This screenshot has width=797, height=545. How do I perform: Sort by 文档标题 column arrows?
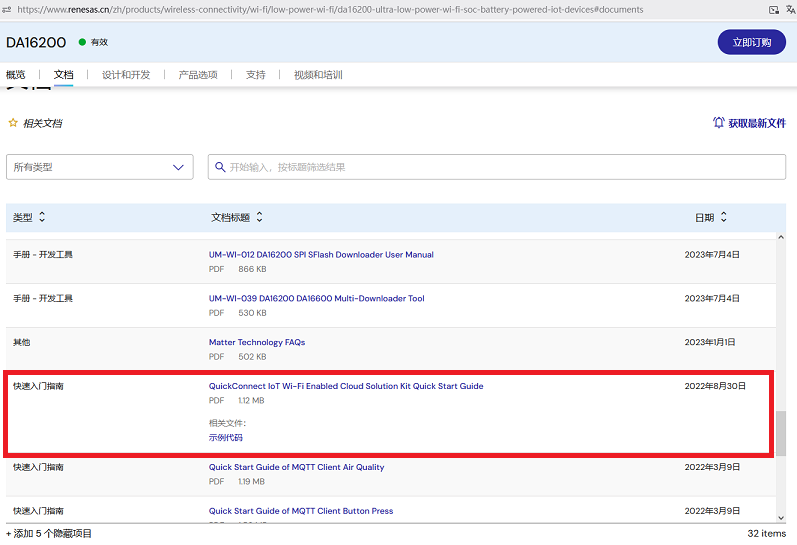[260, 217]
